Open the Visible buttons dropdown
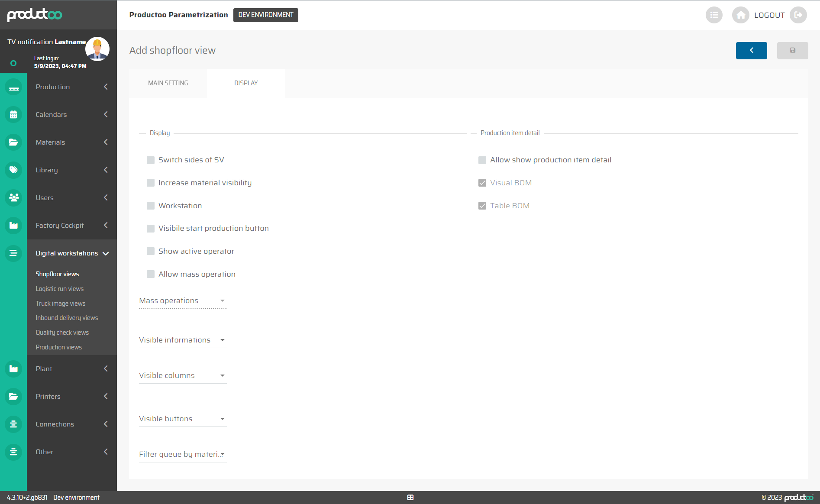The width and height of the screenshot is (820, 504). click(182, 419)
